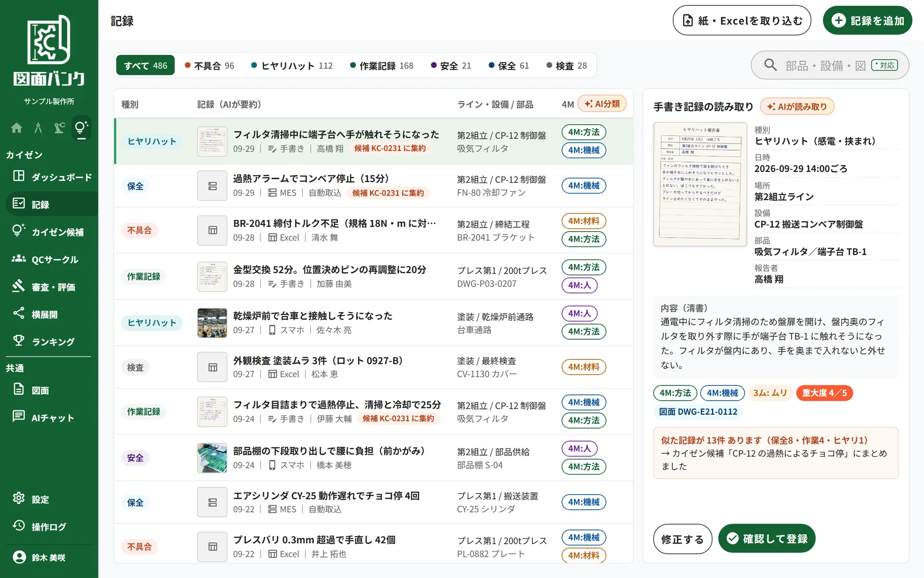Screen dimensions: 924x578
Task: Open ダッシュボード from the sidebar
Action: coord(51,177)
